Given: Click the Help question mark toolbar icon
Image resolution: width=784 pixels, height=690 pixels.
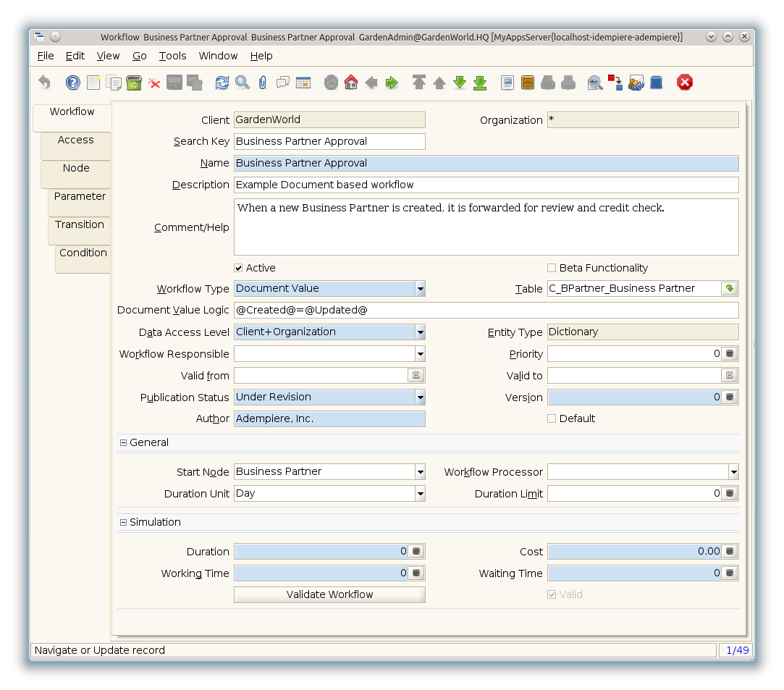Looking at the screenshot, I should pyautogui.click(x=73, y=83).
